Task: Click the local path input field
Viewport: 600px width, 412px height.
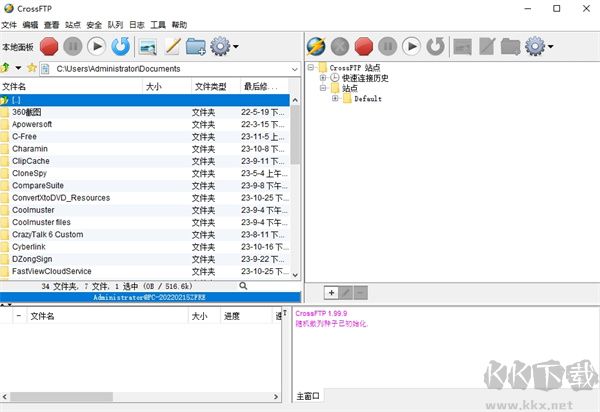Action: [171, 69]
